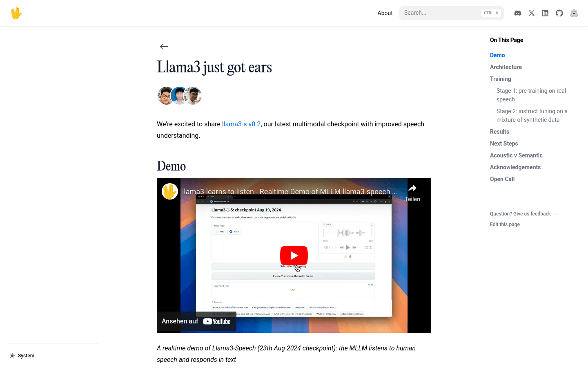The width and height of the screenshot is (588, 368).
Task: Play the YouTube demo video
Action: (294, 256)
